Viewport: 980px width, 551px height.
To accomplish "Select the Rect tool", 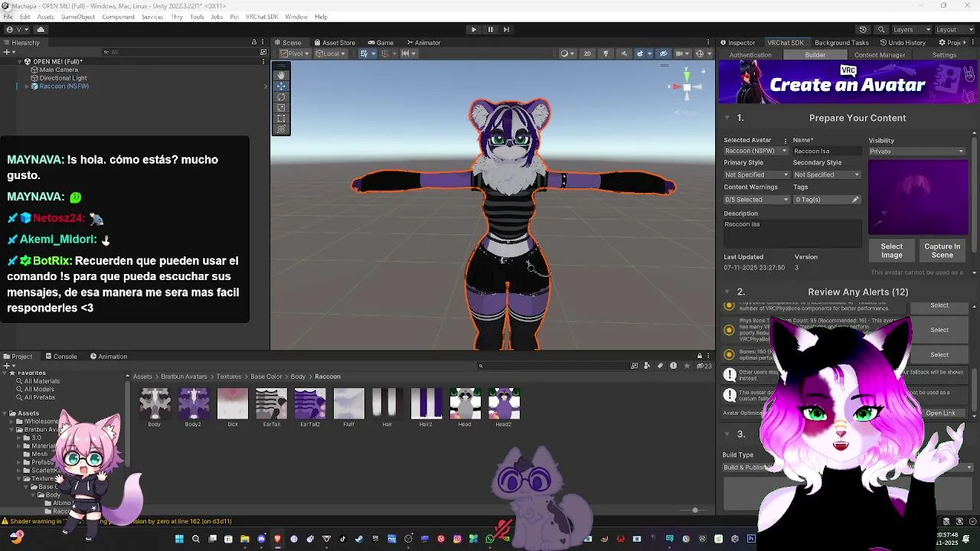I will (281, 118).
